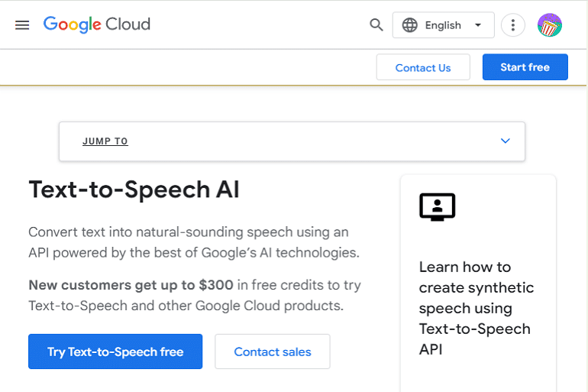Click the JUMP TO underlined label
Viewport: 588px width, 392px height.
(x=105, y=141)
